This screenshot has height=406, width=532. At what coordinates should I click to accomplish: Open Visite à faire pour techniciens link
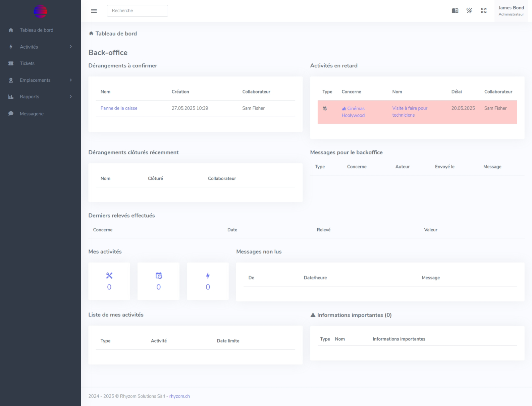(x=410, y=112)
